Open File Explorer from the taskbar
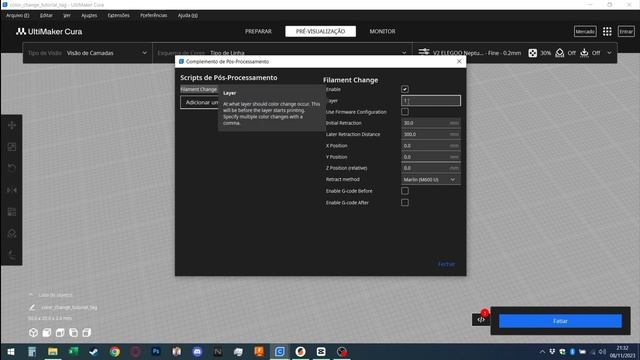This screenshot has height=360, width=640. click(53, 351)
